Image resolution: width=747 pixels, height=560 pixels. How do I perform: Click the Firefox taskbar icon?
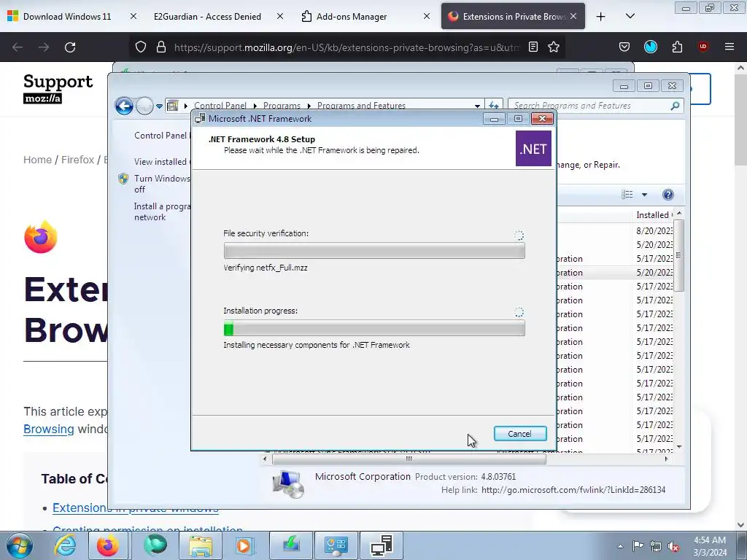click(x=108, y=545)
